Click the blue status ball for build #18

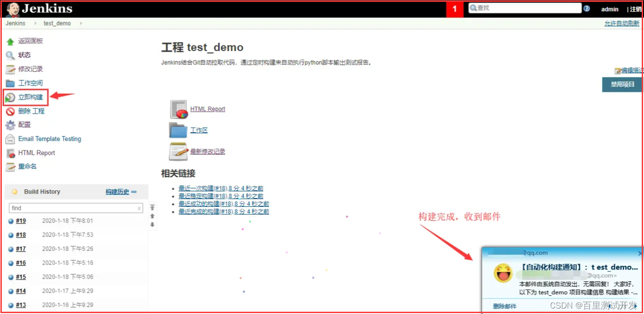coord(11,235)
